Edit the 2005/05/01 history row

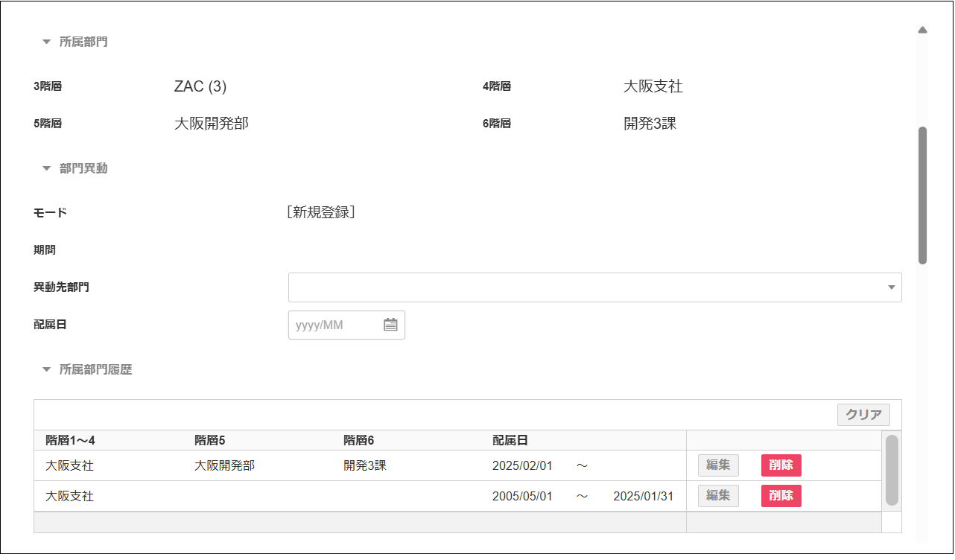click(x=718, y=496)
